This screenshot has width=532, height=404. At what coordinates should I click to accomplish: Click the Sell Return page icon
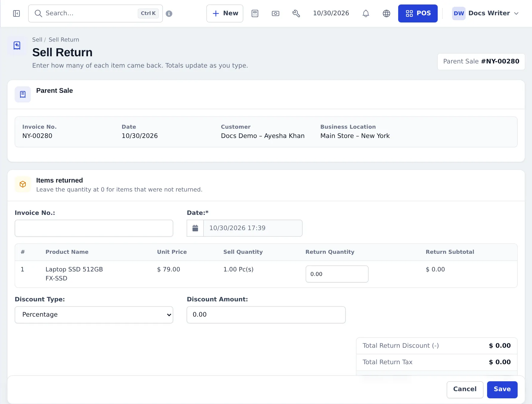[x=17, y=45]
